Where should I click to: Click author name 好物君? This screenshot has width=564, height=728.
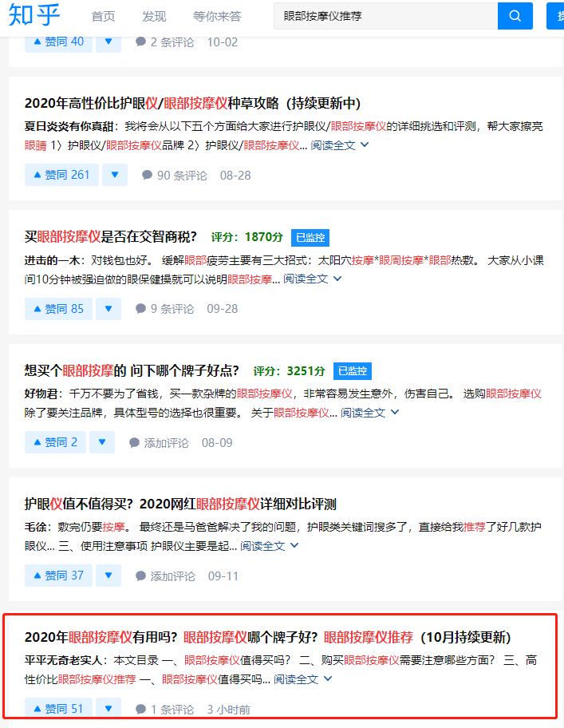pos(41,394)
